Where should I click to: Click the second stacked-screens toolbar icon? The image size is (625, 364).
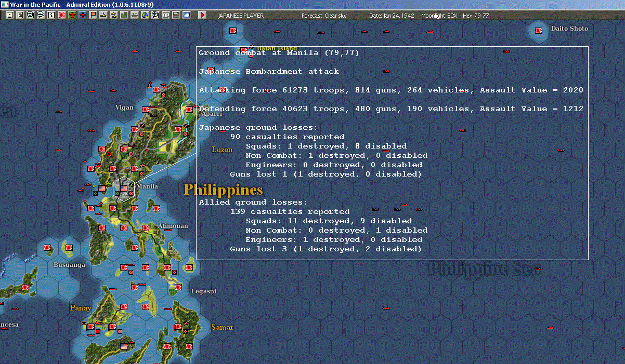pyautogui.click(x=41, y=15)
